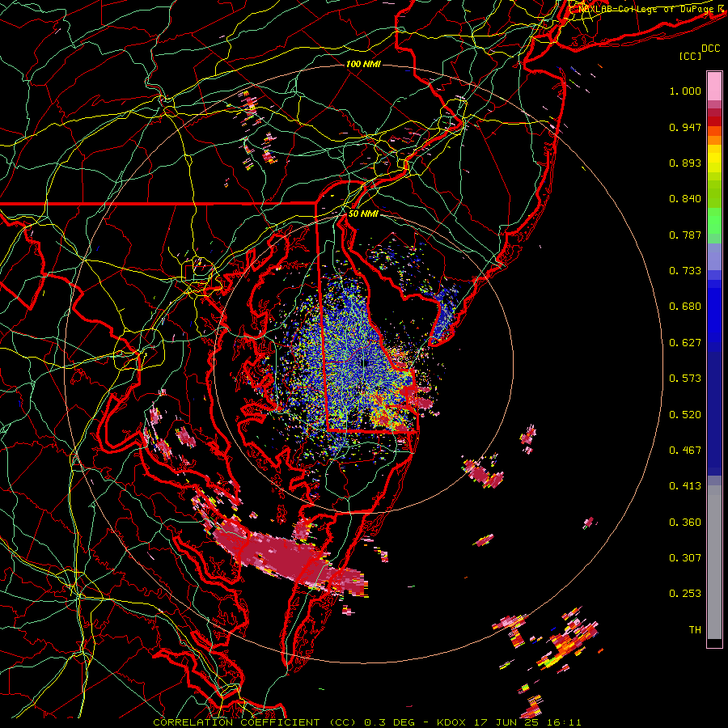Click the 1.000 legend value
The height and width of the screenshot is (728, 728).
tap(685, 91)
